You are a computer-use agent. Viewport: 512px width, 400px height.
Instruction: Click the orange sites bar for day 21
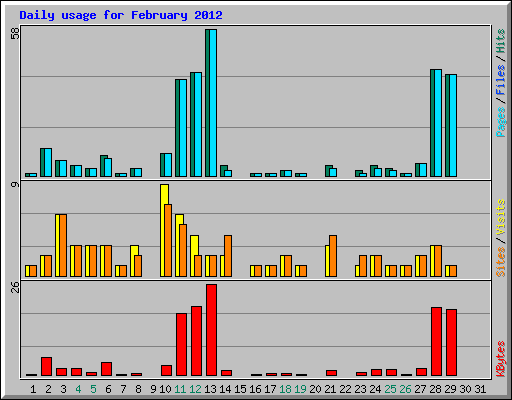tap(333, 256)
